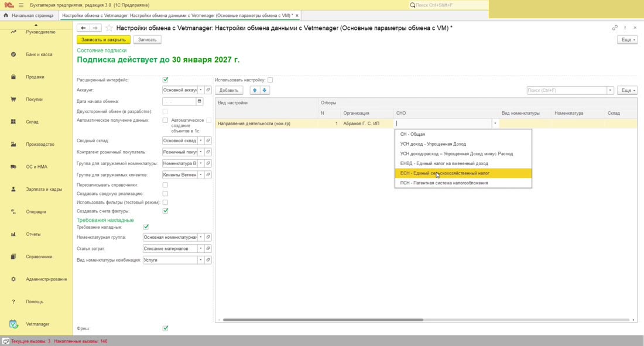Open the Номенклатурная группа item icon

click(208, 237)
